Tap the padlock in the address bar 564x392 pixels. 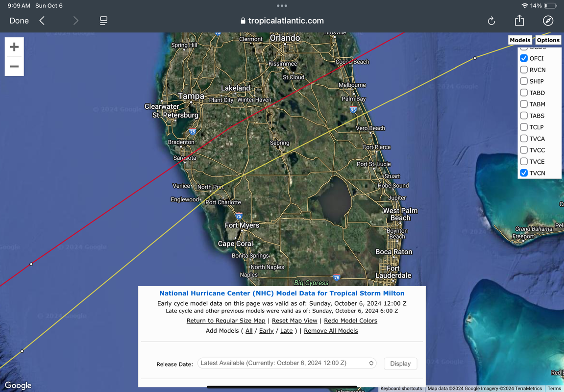point(243,21)
